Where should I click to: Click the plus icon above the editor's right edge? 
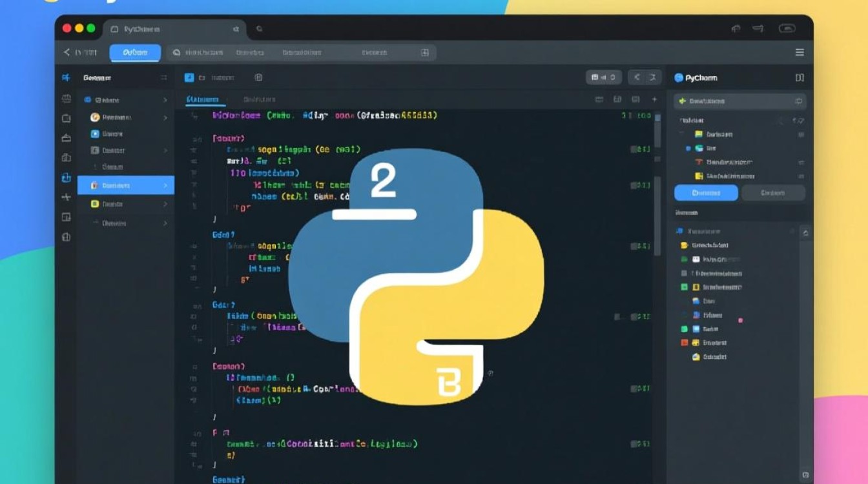[x=654, y=99]
